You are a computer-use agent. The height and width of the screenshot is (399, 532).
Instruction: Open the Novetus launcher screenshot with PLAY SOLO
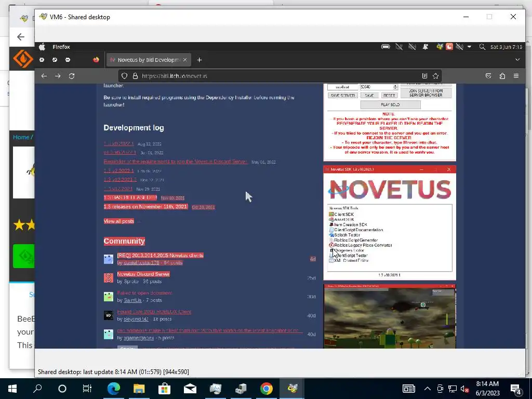coord(390,122)
